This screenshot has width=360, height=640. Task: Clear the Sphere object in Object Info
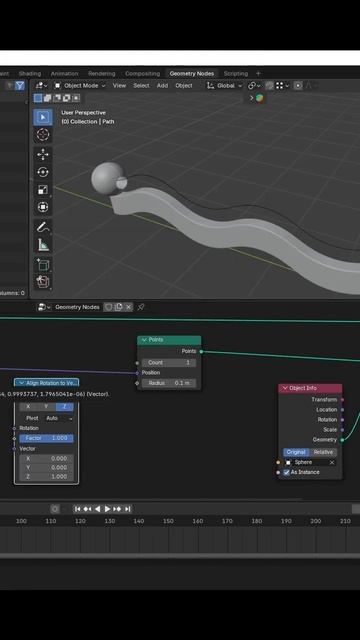[332, 462]
